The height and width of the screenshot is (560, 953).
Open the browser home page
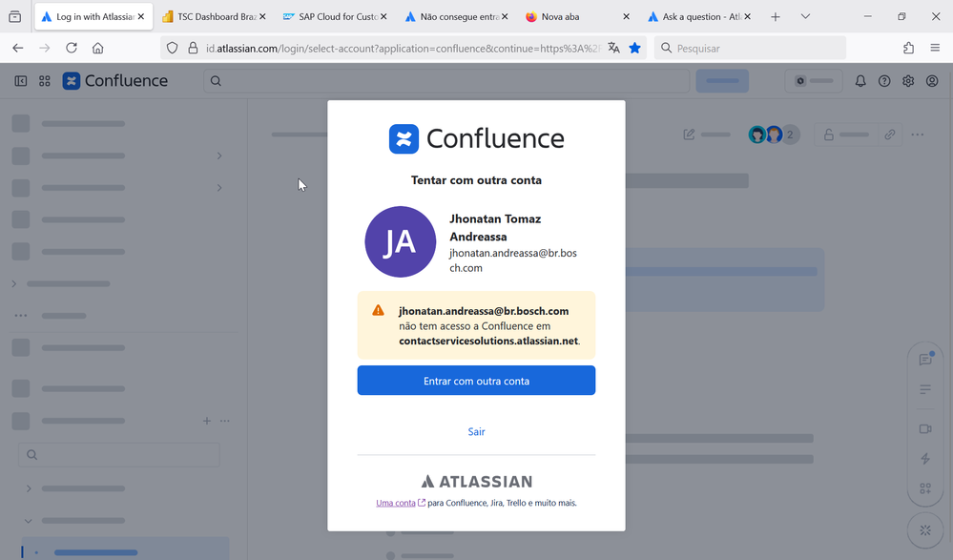pos(98,48)
